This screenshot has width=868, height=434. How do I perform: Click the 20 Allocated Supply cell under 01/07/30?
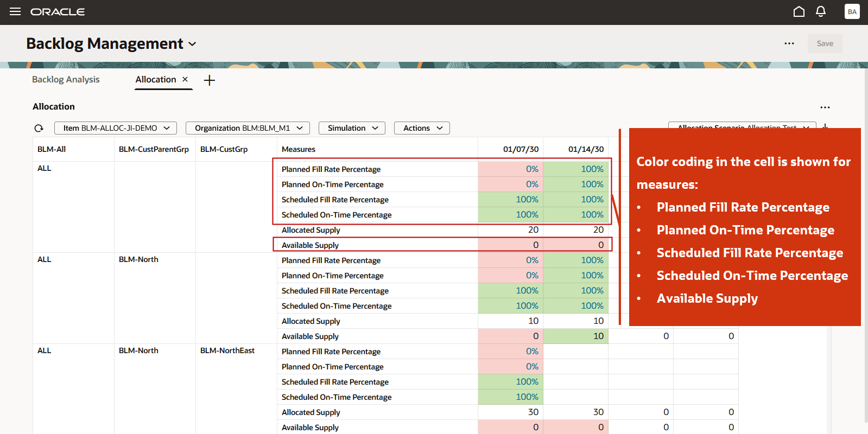[511, 230]
